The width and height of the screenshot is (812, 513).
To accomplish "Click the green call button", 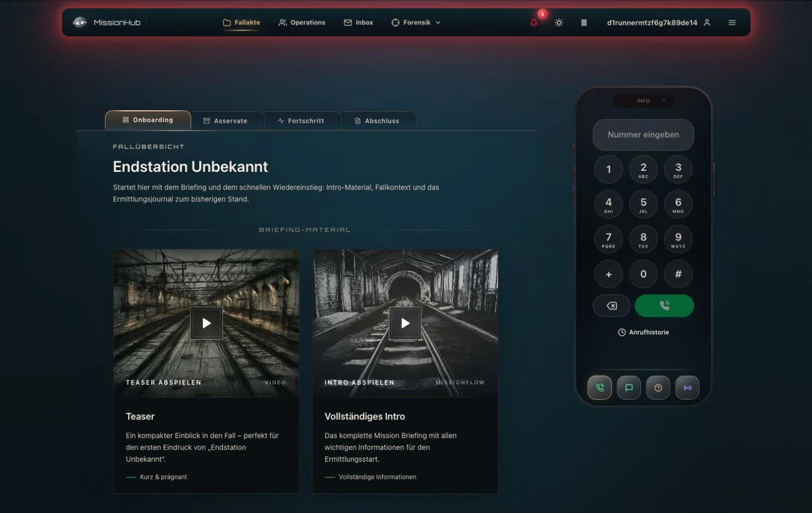I will click(x=664, y=305).
